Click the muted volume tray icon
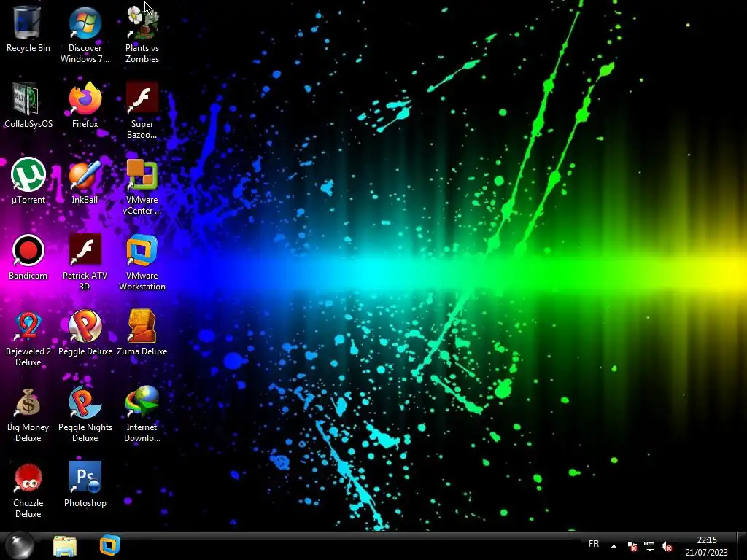The image size is (747, 560). pyautogui.click(x=667, y=546)
